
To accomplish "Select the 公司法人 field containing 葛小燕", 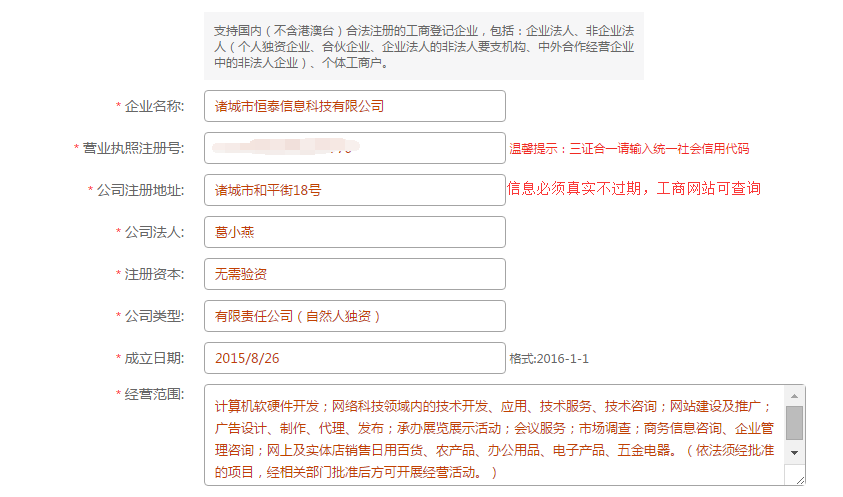I will (x=354, y=232).
